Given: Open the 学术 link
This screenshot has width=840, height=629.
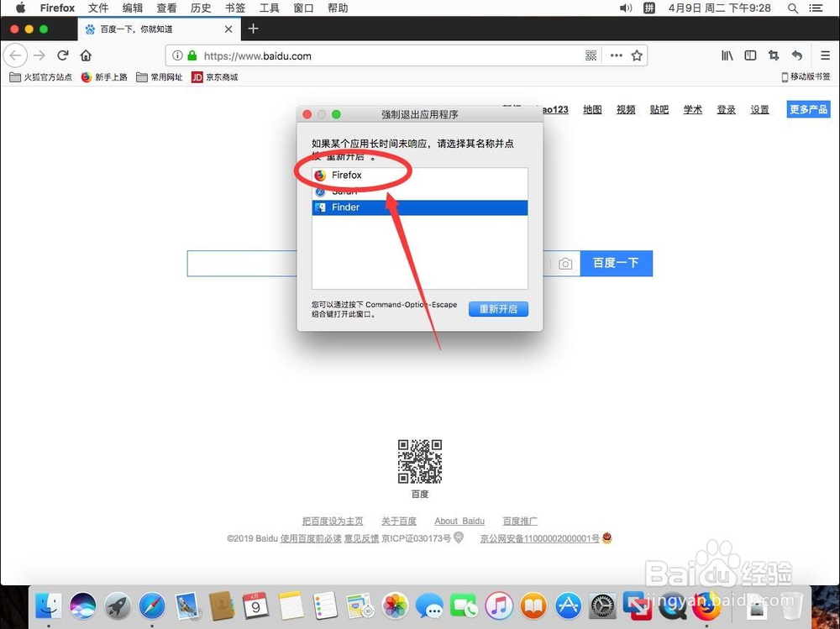Looking at the screenshot, I should [693, 109].
